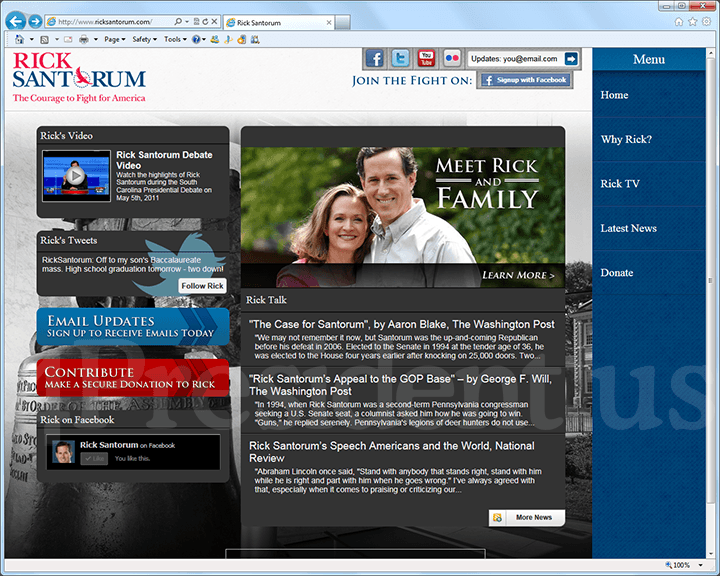This screenshot has width=720, height=576.
Task: Open the Safety menu dropdown
Action: point(145,40)
